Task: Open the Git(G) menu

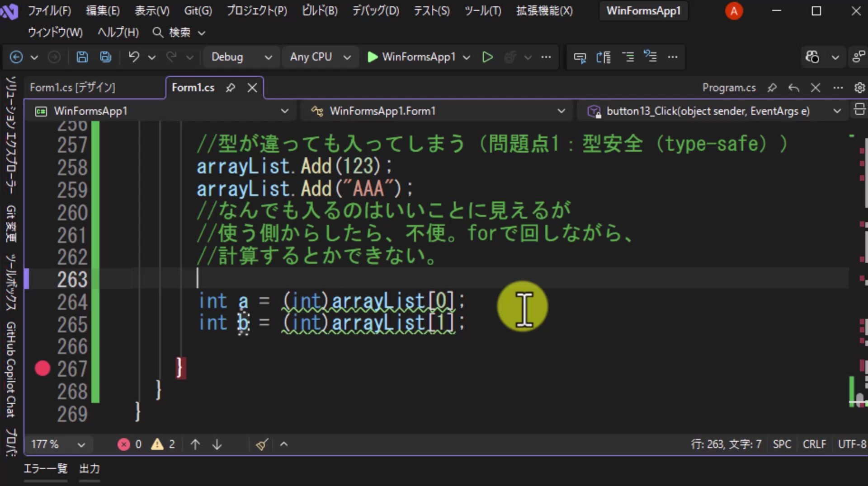Action: [x=198, y=11]
